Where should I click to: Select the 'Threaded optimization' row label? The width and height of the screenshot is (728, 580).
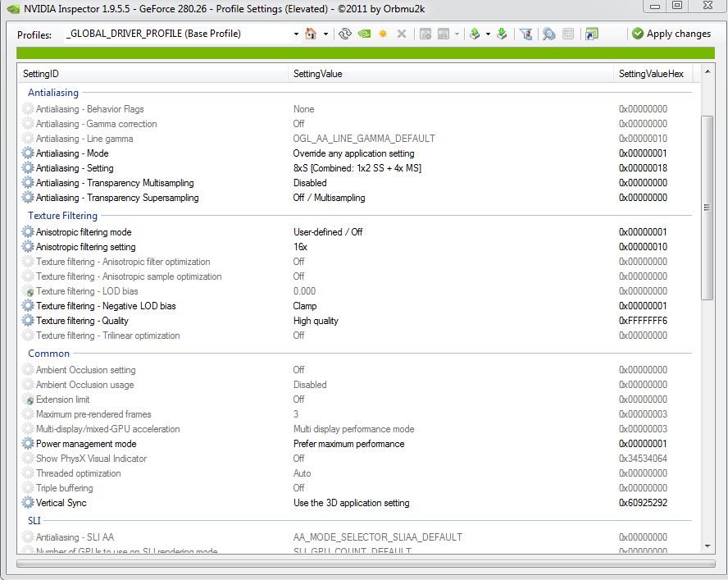pos(78,473)
